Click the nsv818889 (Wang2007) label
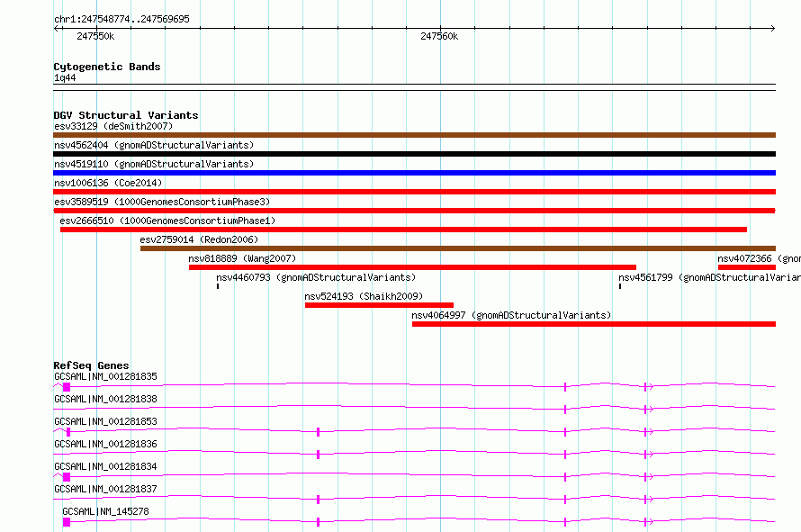 (x=242, y=258)
